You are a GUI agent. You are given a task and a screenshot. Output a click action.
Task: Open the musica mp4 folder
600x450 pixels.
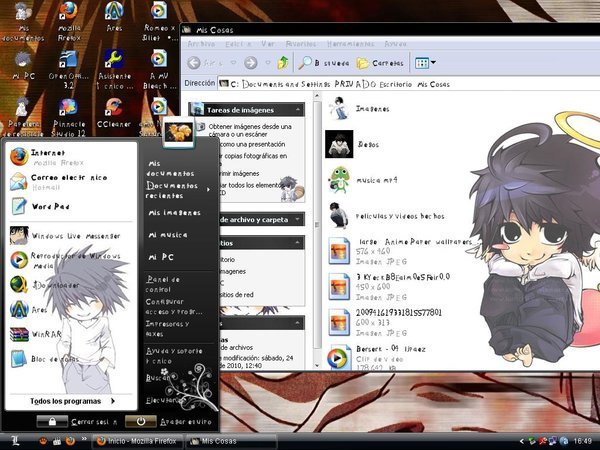click(363, 180)
